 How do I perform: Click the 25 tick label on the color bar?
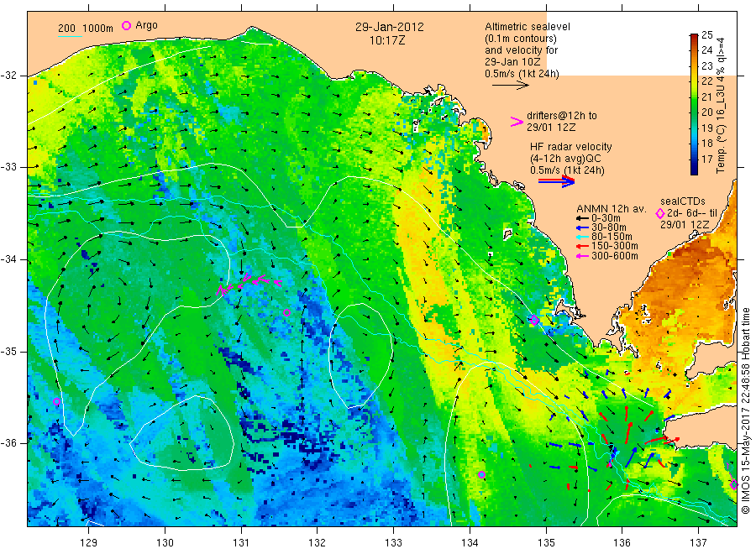tap(706, 34)
